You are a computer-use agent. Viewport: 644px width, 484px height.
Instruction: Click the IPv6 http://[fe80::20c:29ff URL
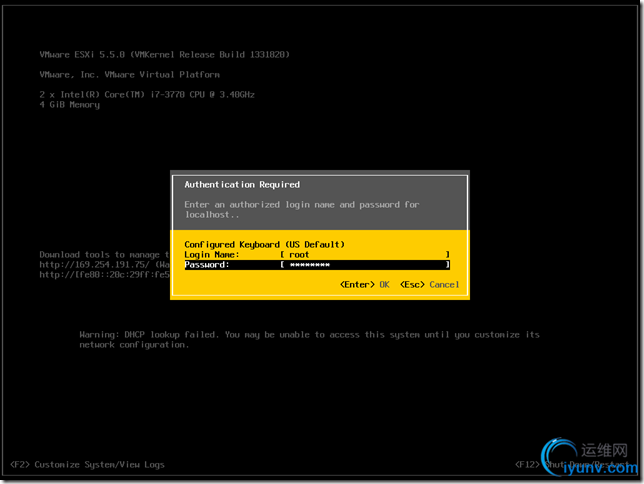coord(104,275)
